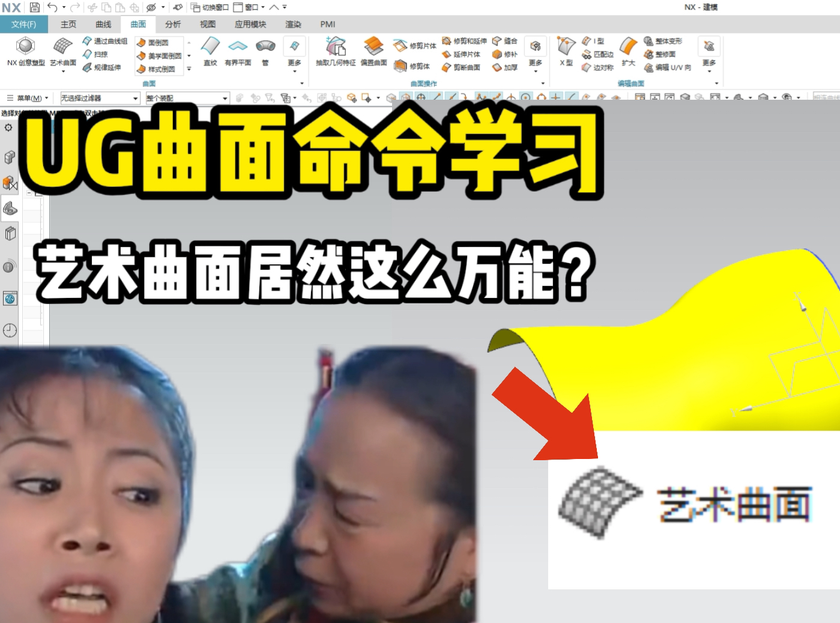
Task: Choose the 边对称 command
Action: [598, 68]
